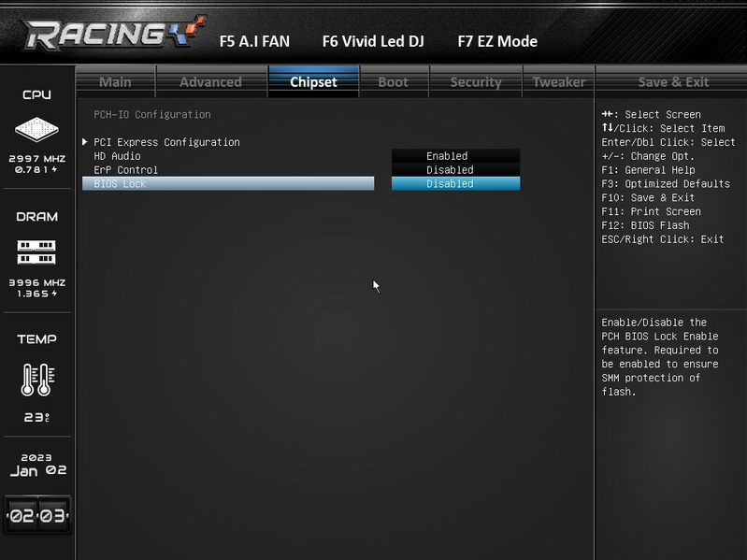Open the Advanced tab
The image size is (747, 560).
pyautogui.click(x=211, y=82)
